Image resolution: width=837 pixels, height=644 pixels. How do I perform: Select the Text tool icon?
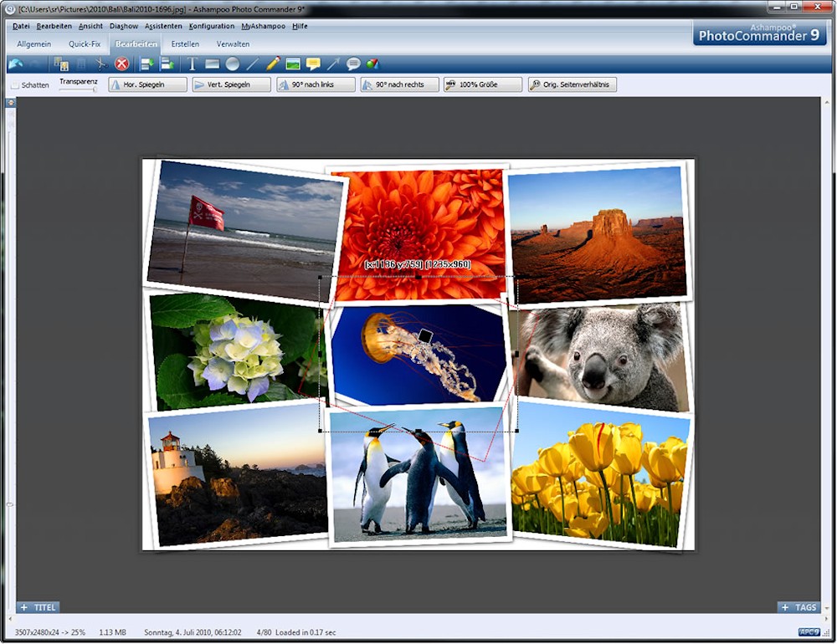(192, 64)
